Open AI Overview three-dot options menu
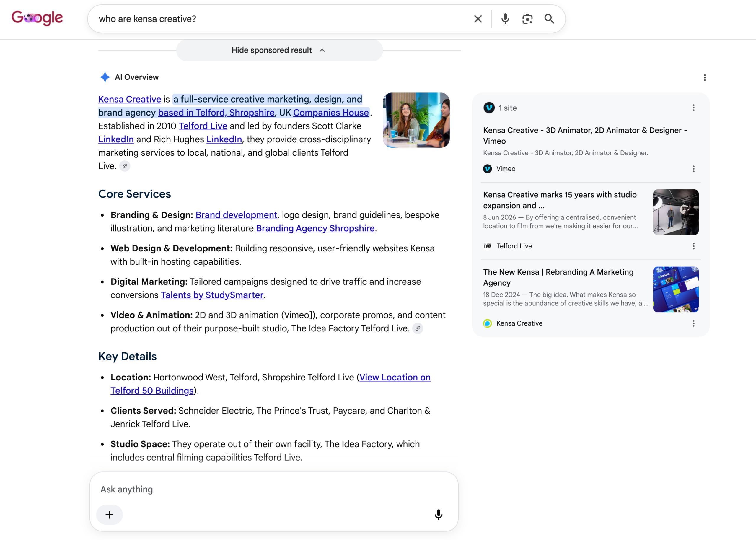 [x=705, y=77]
